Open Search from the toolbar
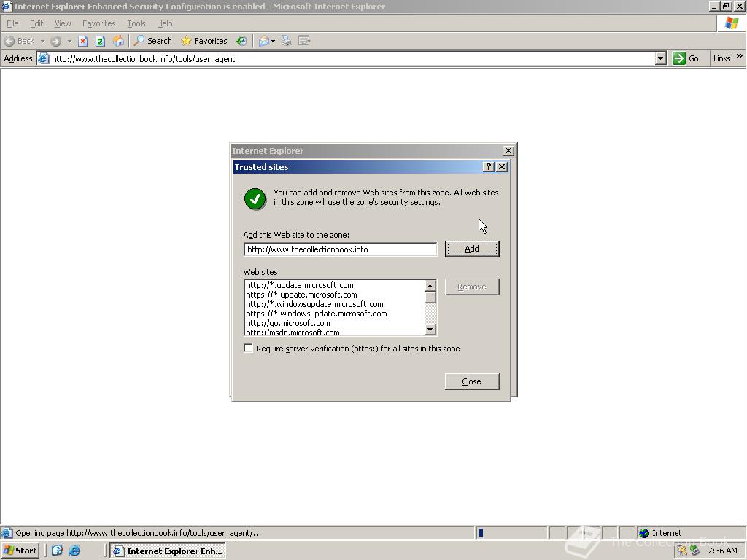Viewport: 747px width, 560px height. point(152,41)
